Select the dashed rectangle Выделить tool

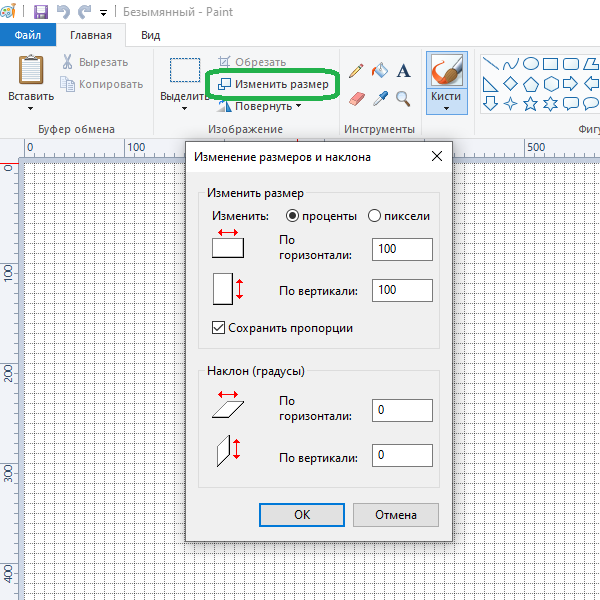coord(185,70)
